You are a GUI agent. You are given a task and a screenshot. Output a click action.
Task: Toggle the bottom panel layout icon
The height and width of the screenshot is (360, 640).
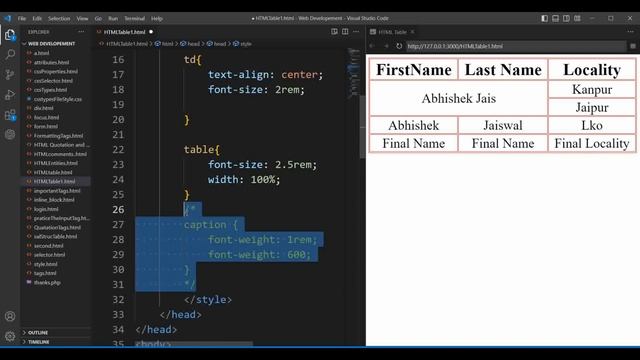coord(556,18)
